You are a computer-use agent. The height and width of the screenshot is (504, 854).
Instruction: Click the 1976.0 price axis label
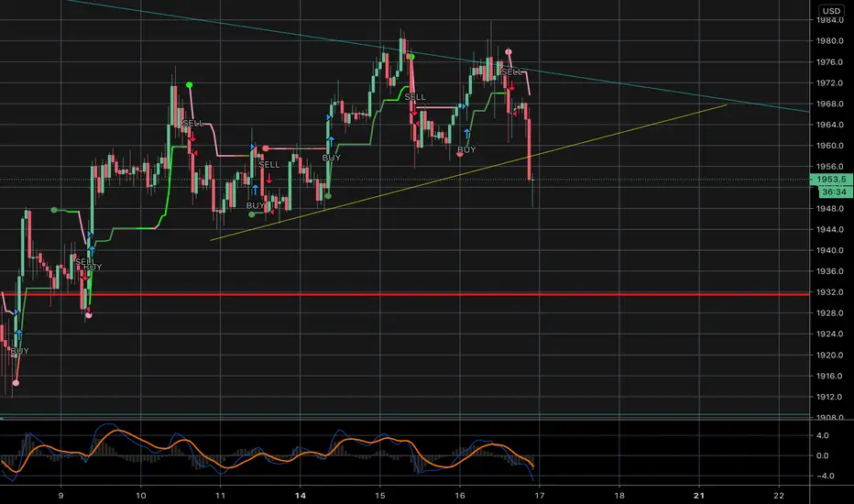click(x=829, y=62)
